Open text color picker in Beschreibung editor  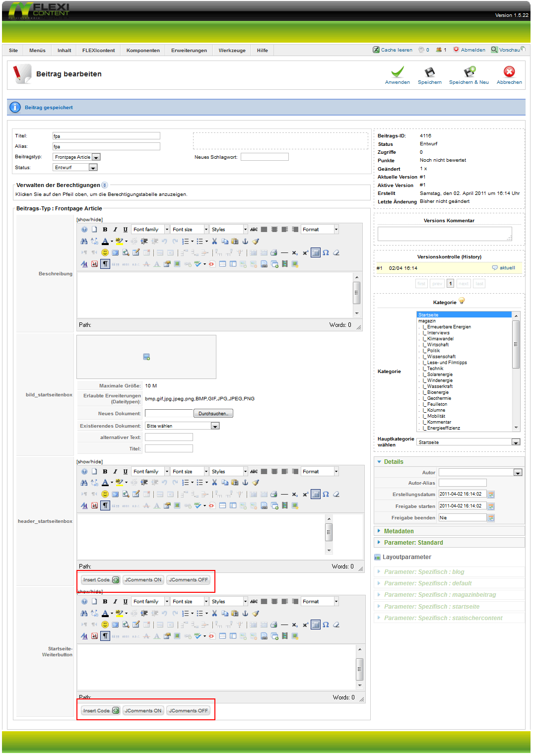pos(112,242)
